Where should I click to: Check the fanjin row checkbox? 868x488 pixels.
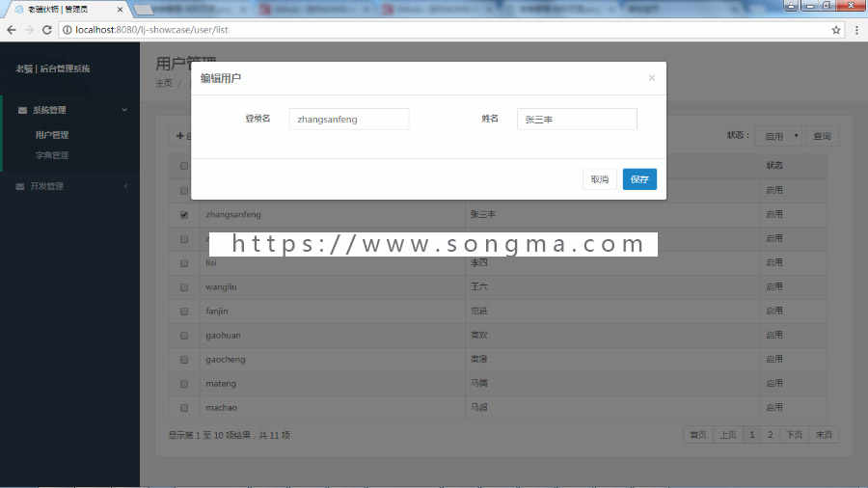click(x=184, y=312)
